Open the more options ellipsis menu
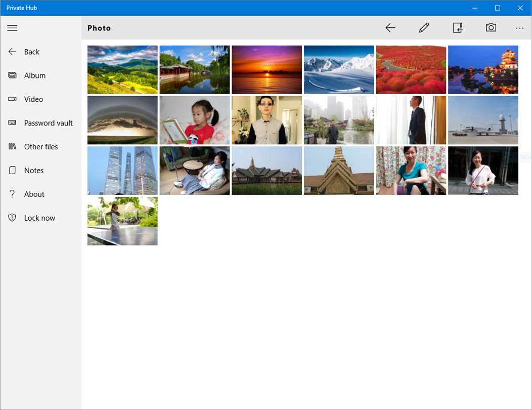Image resolution: width=532 pixels, height=410 pixels. (x=519, y=28)
